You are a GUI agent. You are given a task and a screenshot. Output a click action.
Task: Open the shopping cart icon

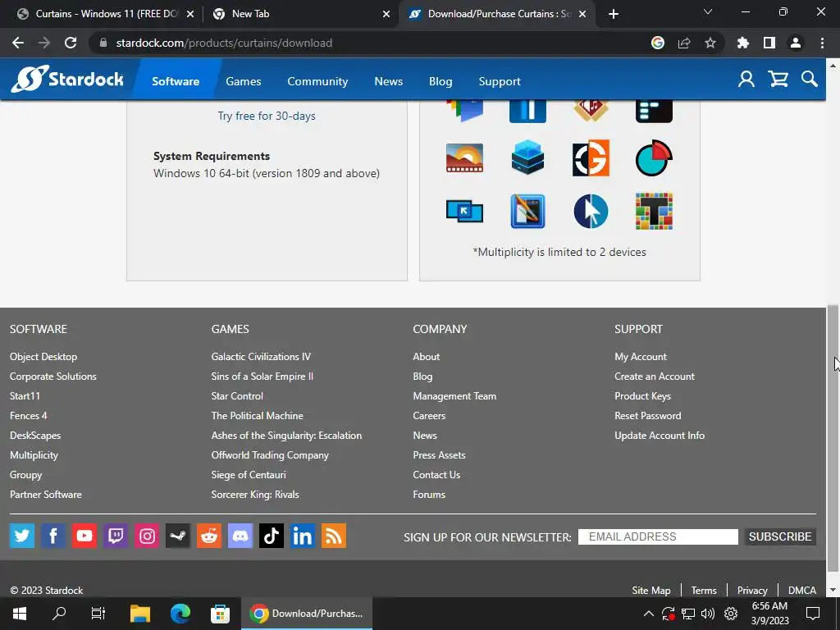tap(778, 80)
